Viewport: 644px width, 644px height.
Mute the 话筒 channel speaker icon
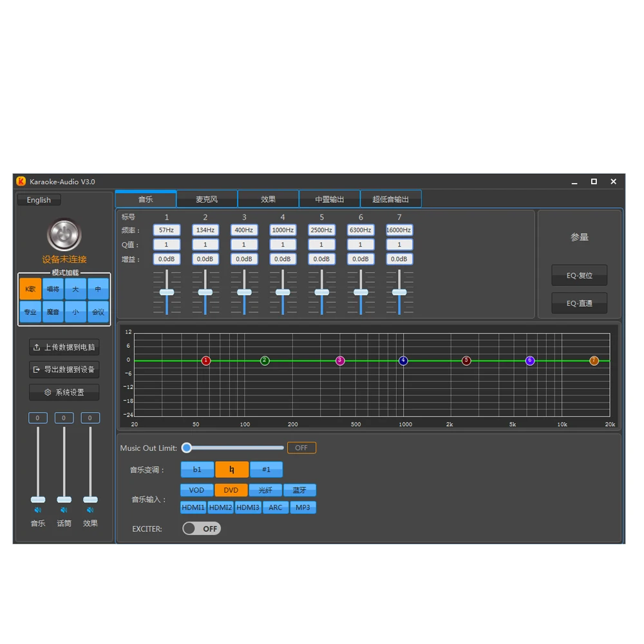click(x=64, y=510)
